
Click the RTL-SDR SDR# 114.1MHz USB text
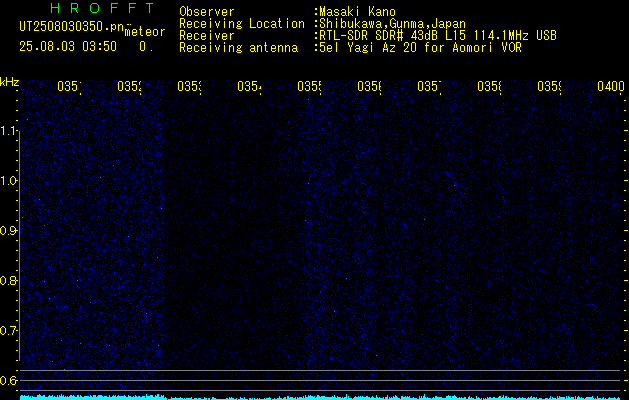pos(438,36)
